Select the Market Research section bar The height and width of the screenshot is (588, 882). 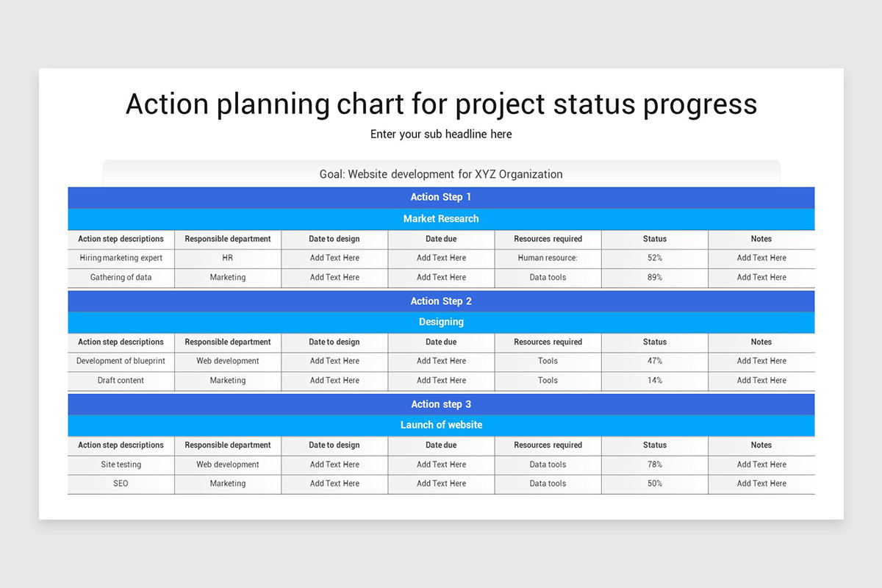point(441,219)
